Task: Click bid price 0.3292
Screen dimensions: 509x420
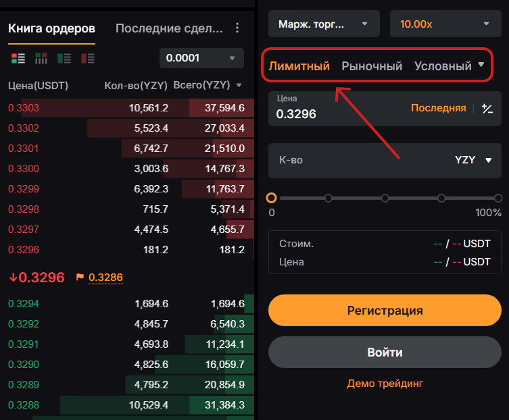Action: [24, 323]
